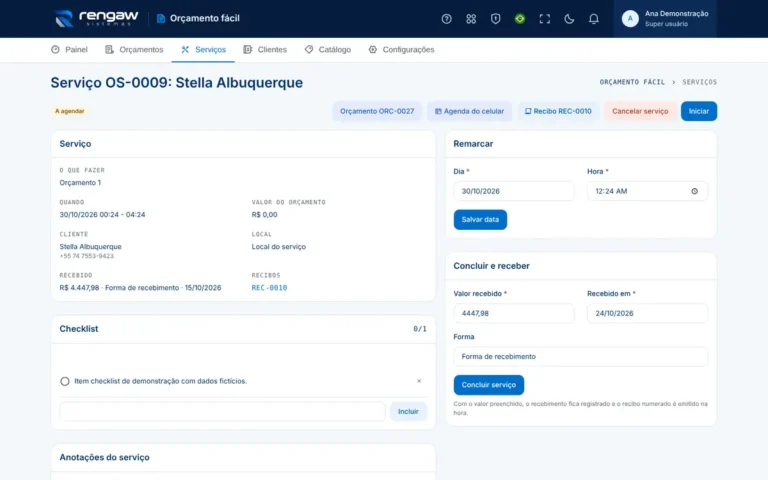Open the apps grid icon

click(x=471, y=19)
